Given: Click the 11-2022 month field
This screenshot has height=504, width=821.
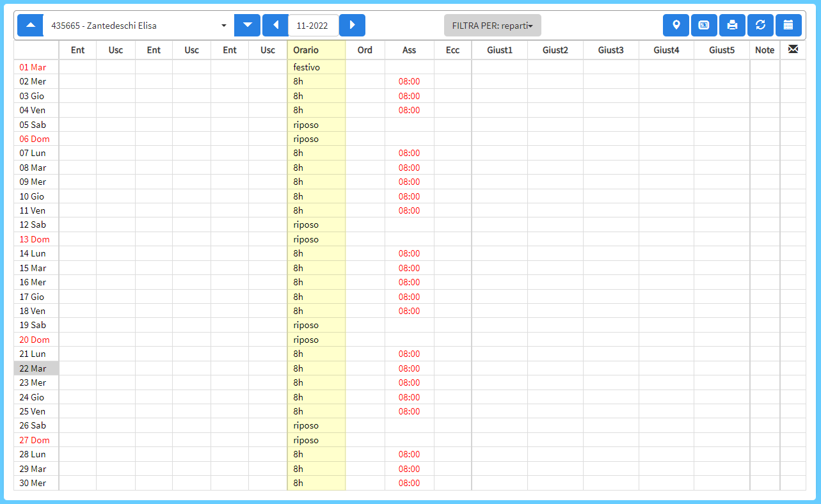Looking at the screenshot, I should tap(313, 26).
